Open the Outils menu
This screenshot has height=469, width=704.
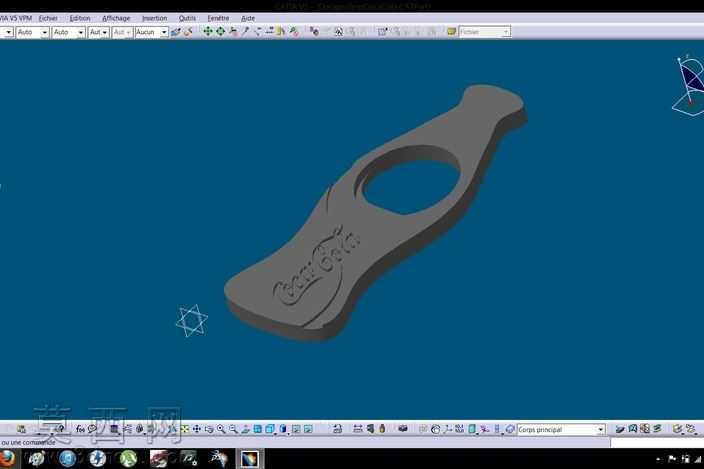[x=187, y=18]
